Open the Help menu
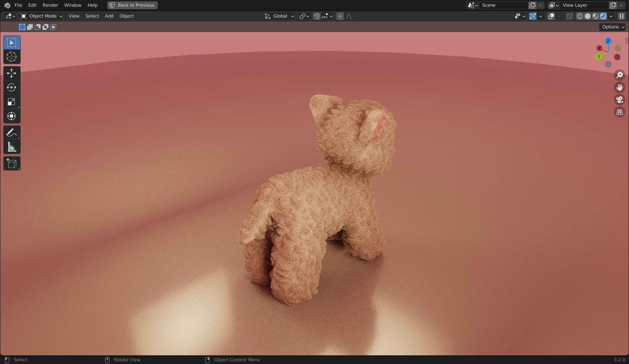This screenshot has height=364, width=629. coord(92,5)
